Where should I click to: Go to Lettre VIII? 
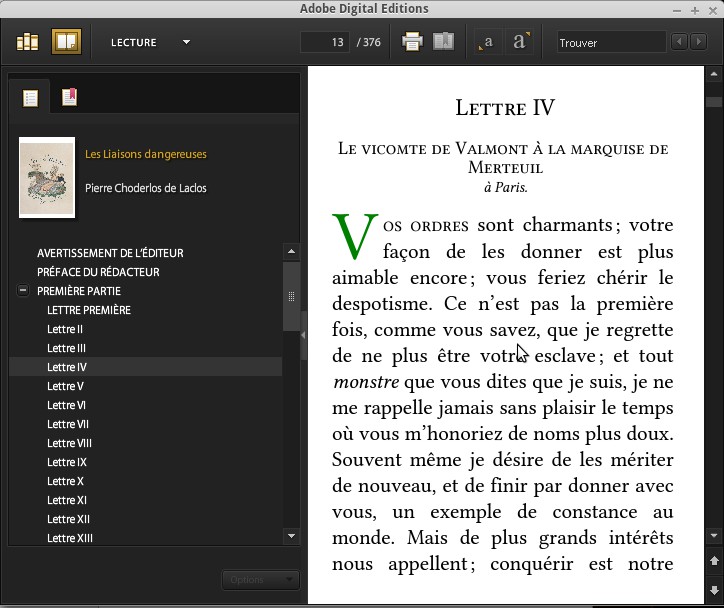[69, 443]
